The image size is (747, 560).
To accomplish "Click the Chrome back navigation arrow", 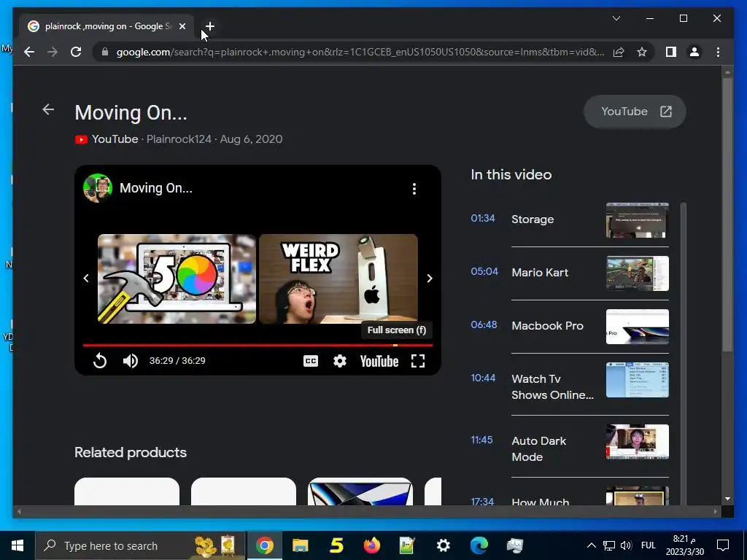I will point(29,52).
